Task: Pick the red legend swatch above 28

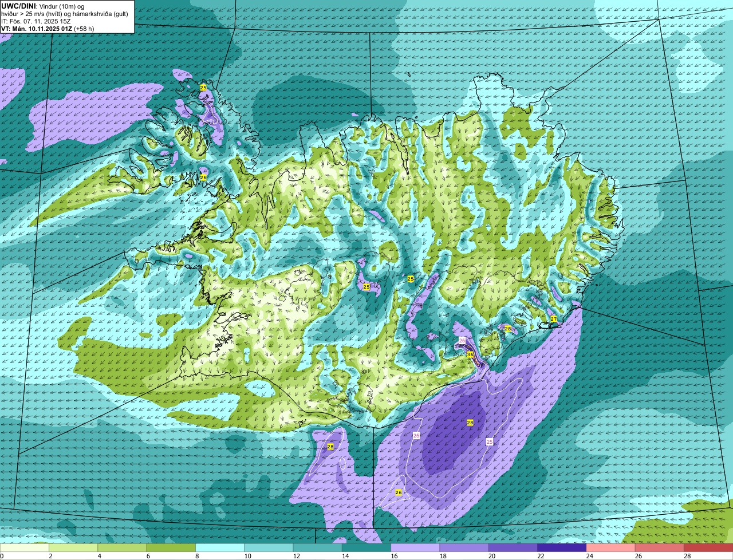Action: click(x=708, y=548)
